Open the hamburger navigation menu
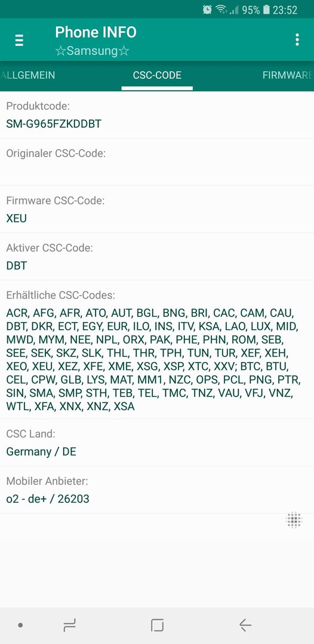Image resolution: width=314 pixels, height=644 pixels. click(x=19, y=40)
